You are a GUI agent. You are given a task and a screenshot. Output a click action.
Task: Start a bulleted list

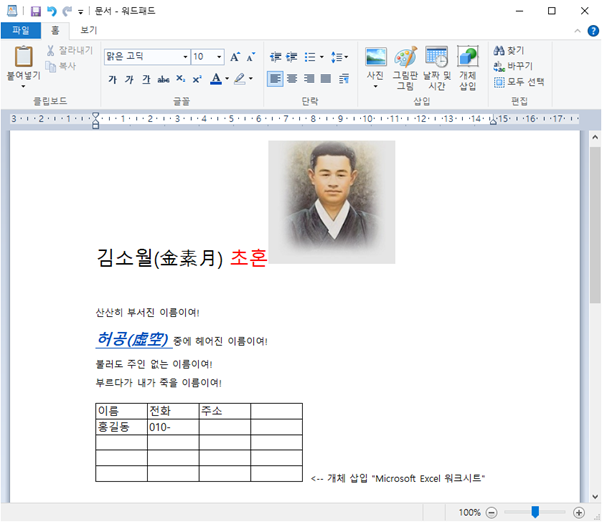pyautogui.click(x=309, y=57)
